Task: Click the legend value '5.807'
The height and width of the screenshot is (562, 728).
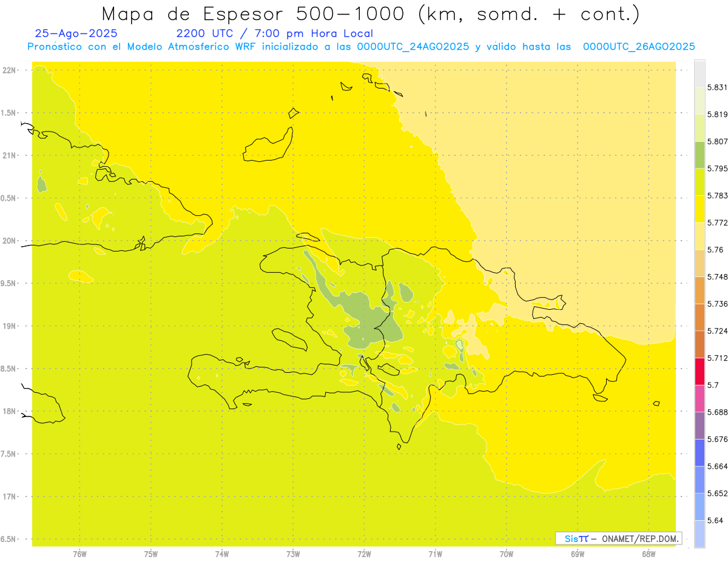Action: pyautogui.click(x=718, y=141)
